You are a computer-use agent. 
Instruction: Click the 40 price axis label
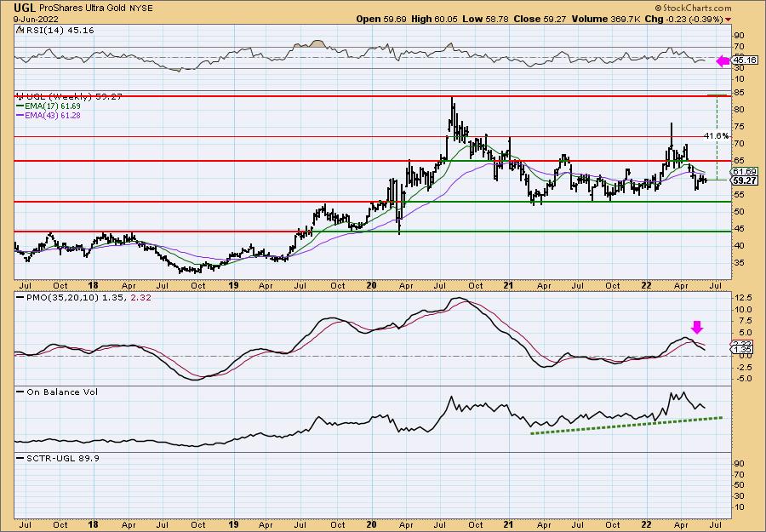(x=739, y=246)
